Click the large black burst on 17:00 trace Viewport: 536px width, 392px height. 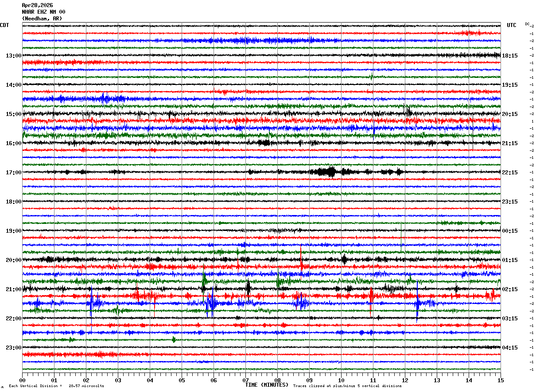click(328, 172)
